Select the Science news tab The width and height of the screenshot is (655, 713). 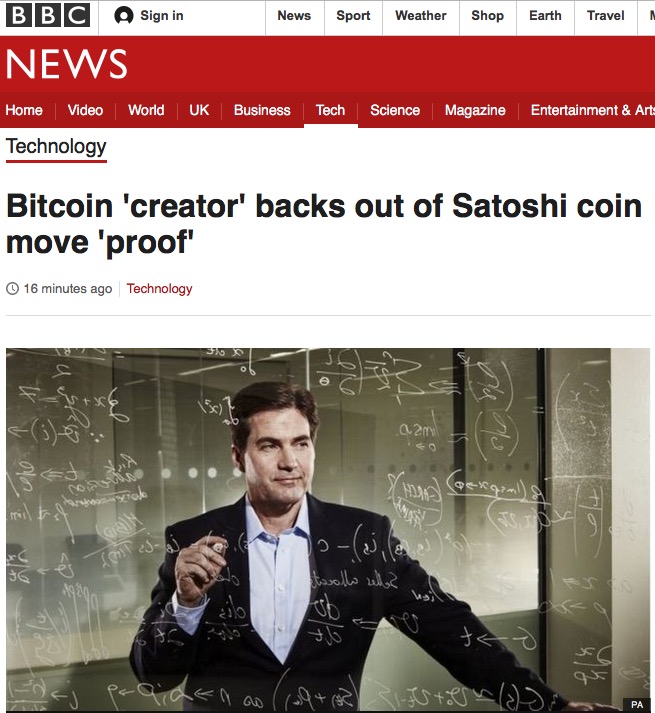click(x=395, y=110)
